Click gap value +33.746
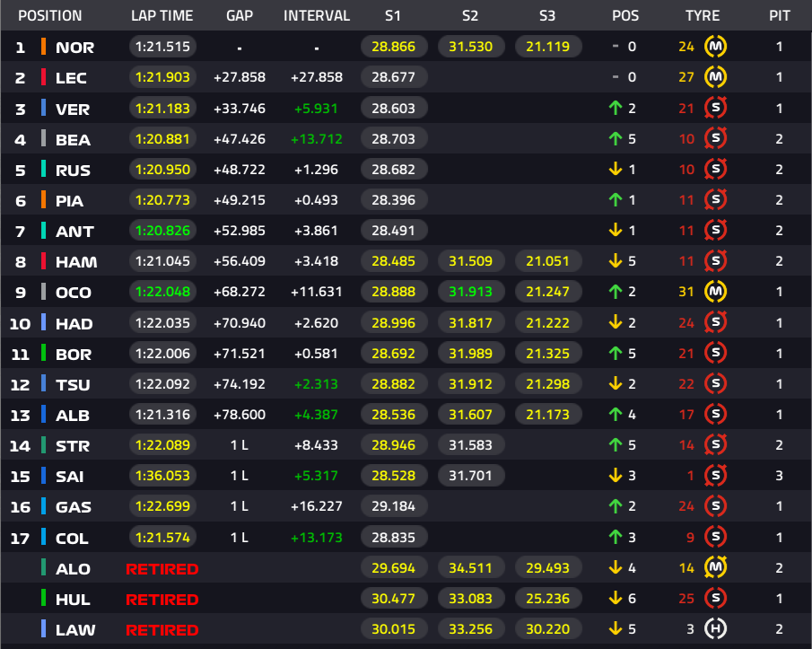This screenshot has width=812, height=649. [x=240, y=109]
